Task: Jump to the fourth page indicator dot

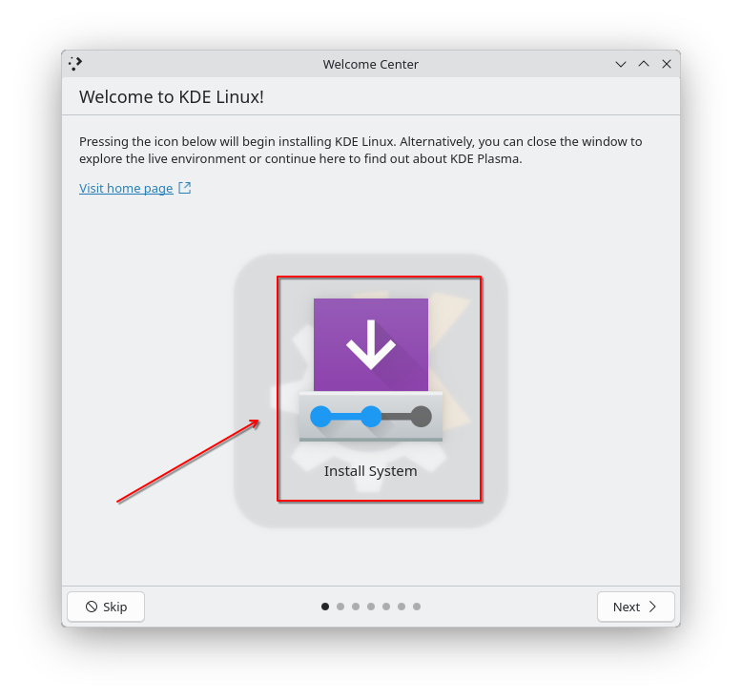Action: pyautogui.click(x=371, y=607)
